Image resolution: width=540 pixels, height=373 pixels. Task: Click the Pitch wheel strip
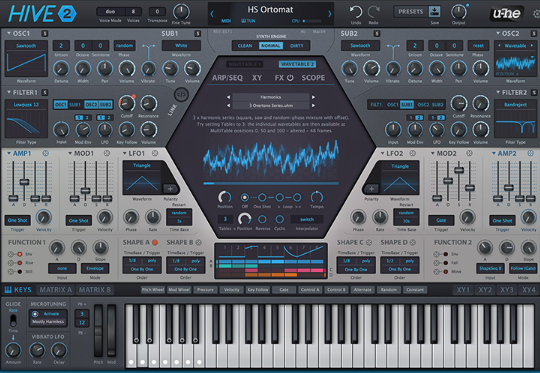point(98,331)
